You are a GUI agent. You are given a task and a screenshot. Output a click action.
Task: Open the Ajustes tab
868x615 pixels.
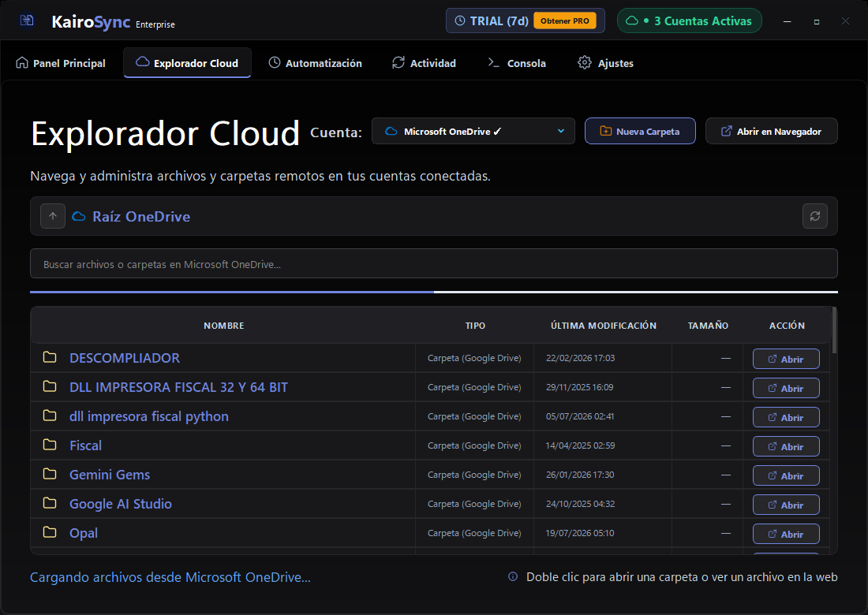[605, 63]
